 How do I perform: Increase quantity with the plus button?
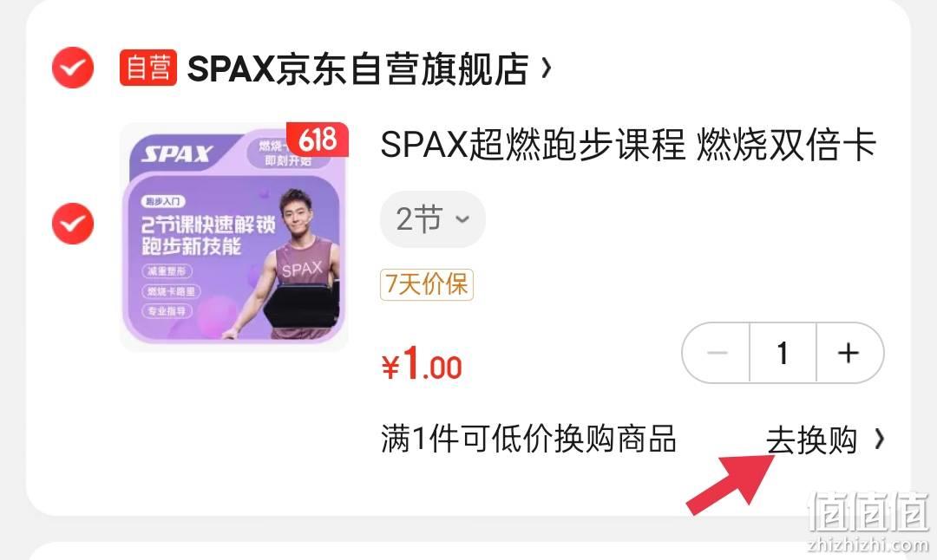point(849,353)
